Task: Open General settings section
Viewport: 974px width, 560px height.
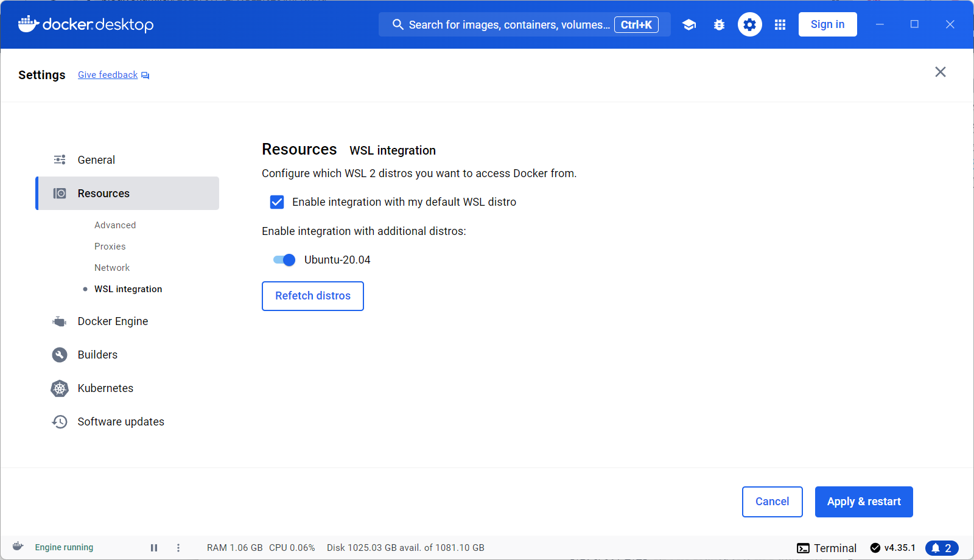Action: click(128, 159)
